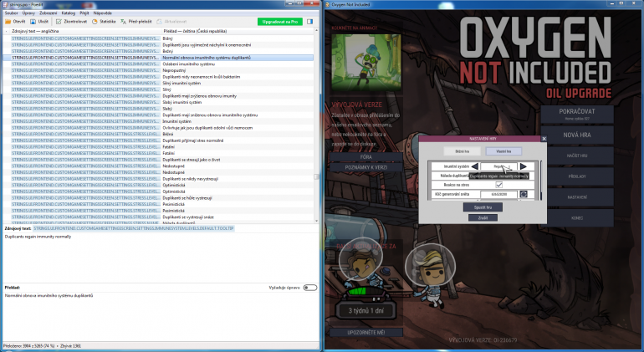This screenshot has height=352, width=644.
Task: Click right arrow for Imunitní systém
Action: point(523,166)
